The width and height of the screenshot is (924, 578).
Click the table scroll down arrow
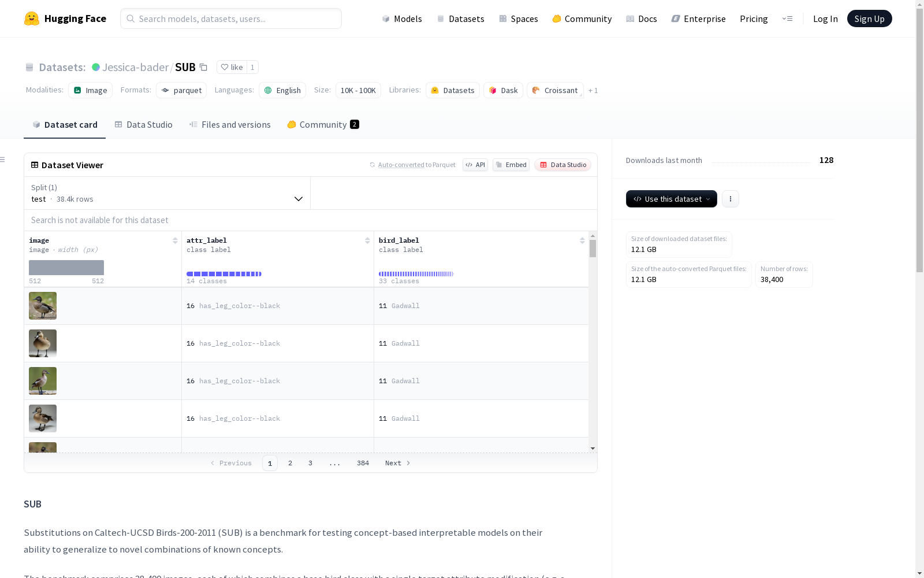(593, 449)
